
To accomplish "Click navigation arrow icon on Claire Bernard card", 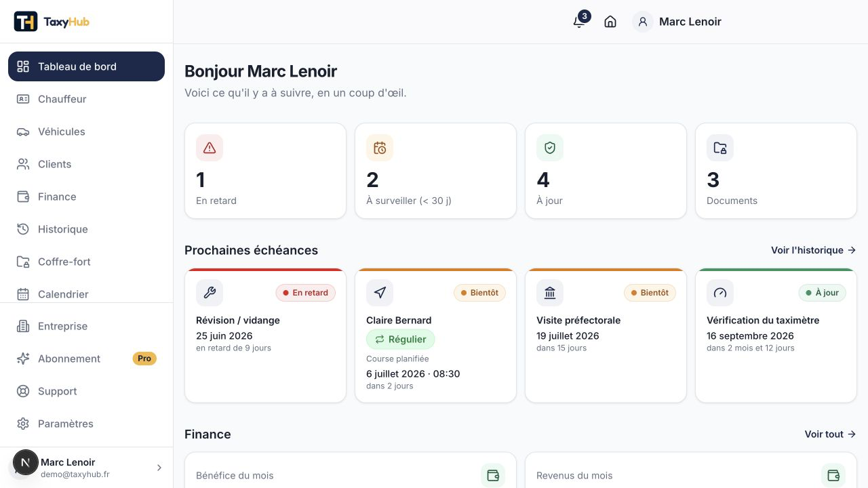I will 380,293.
